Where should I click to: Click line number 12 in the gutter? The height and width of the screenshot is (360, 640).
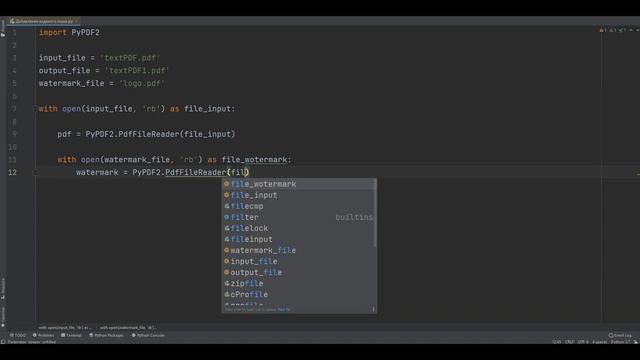(12, 172)
